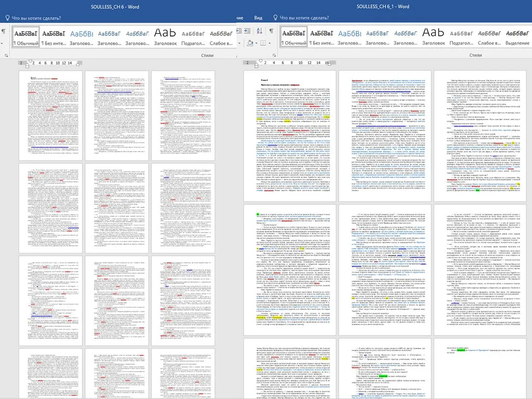The image size is (532, 399).
Task: Click 'Стили' group label in left window
Action: tap(207, 55)
